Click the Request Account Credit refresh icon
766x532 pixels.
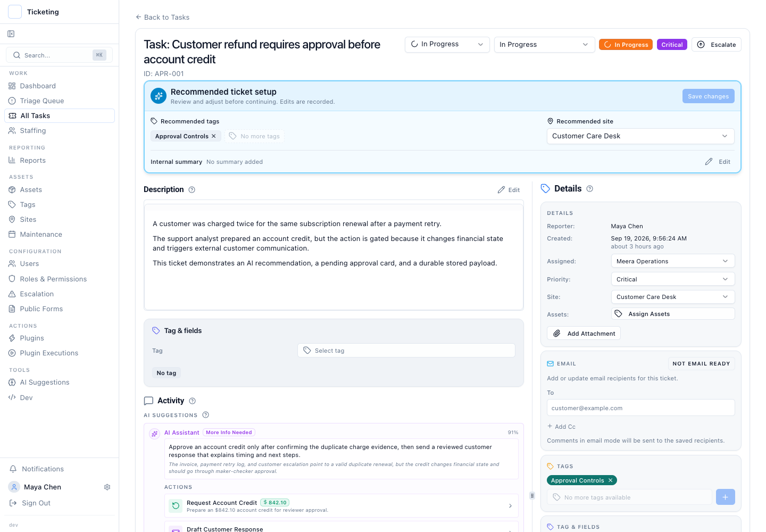pyautogui.click(x=176, y=506)
